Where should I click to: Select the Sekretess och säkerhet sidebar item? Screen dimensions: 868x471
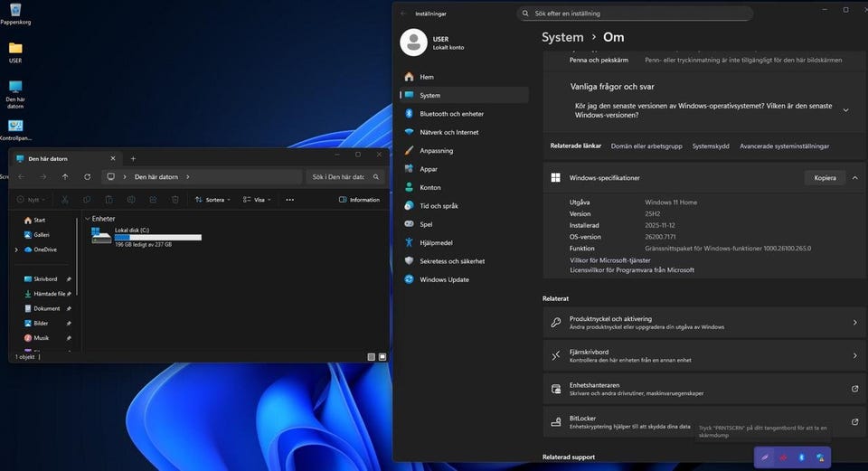click(x=451, y=261)
